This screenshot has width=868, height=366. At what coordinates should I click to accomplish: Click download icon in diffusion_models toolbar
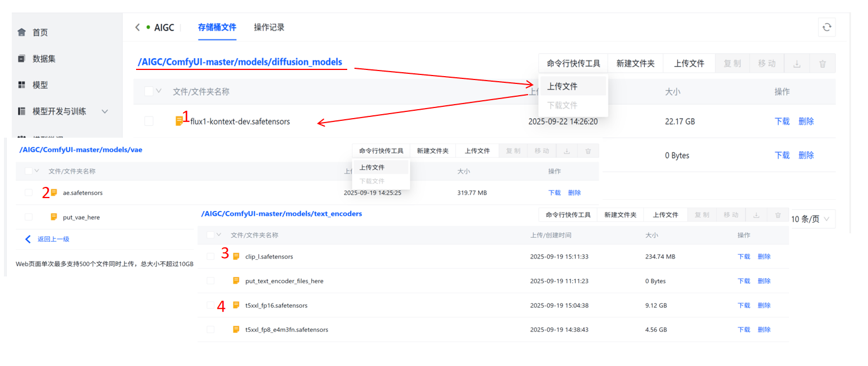point(796,64)
